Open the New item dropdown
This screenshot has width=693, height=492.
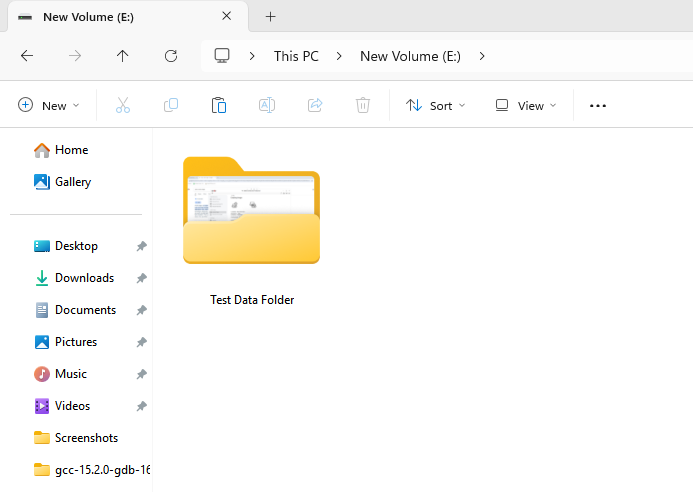pyautogui.click(x=49, y=105)
